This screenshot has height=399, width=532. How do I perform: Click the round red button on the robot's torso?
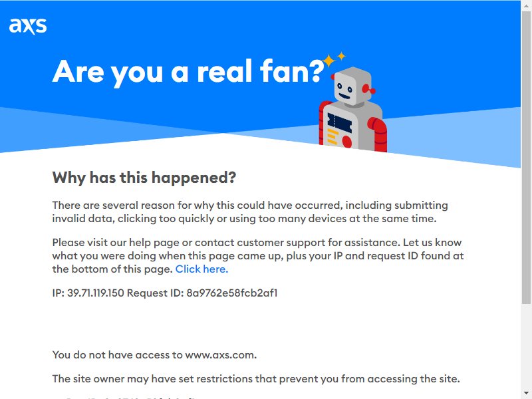point(346,141)
